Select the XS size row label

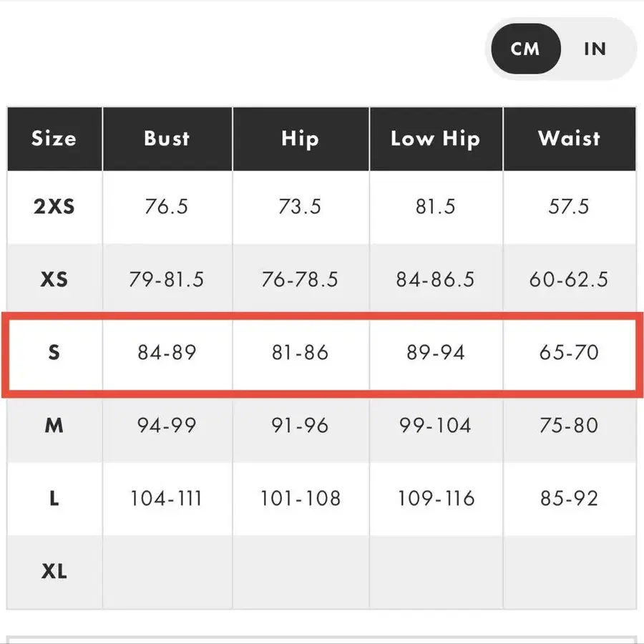pyautogui.click(x=54, y=279)
